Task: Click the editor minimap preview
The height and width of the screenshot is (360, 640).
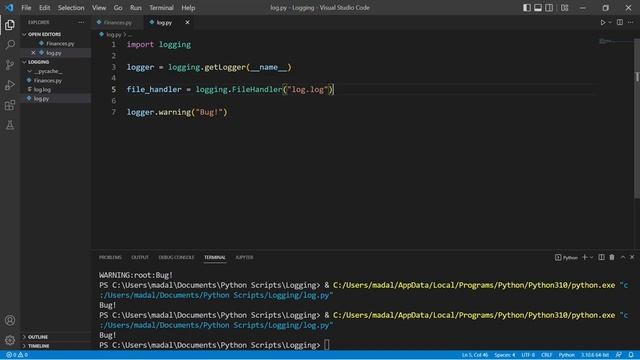Action: 616,41
